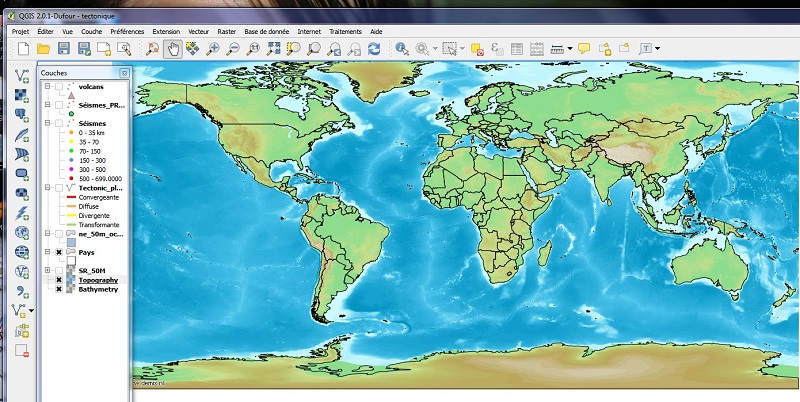Select the Pan Map hand tool

[173, 48]
